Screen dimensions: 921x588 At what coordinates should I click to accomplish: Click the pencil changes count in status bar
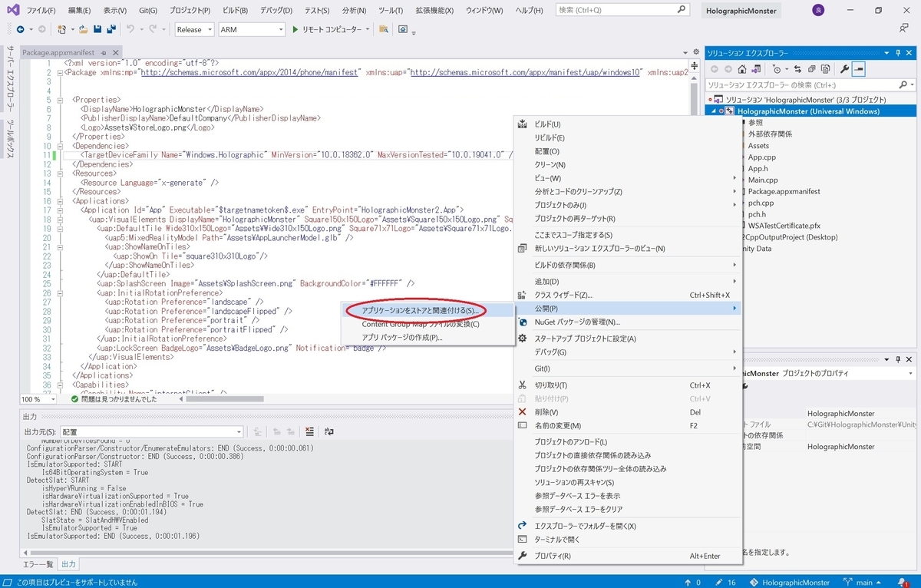726,583
